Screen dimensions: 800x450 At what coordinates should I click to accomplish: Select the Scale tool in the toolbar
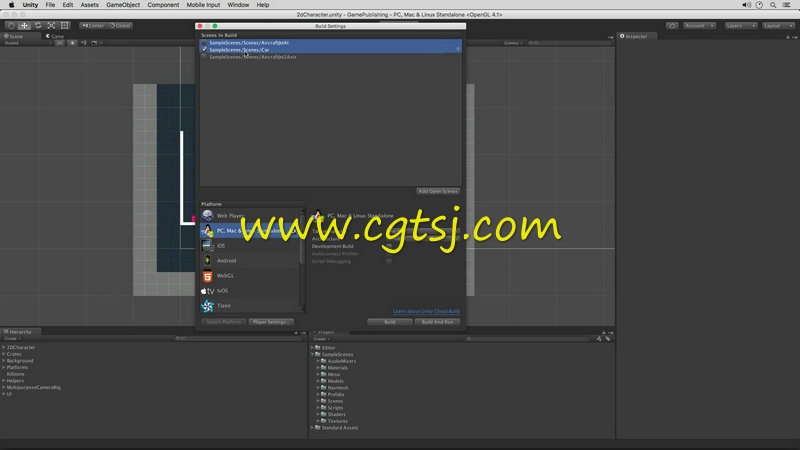tap(51, 26)
